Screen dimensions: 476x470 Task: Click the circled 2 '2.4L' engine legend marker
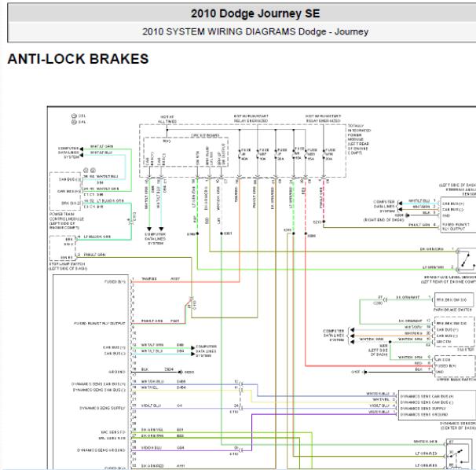tap(74, 122)
